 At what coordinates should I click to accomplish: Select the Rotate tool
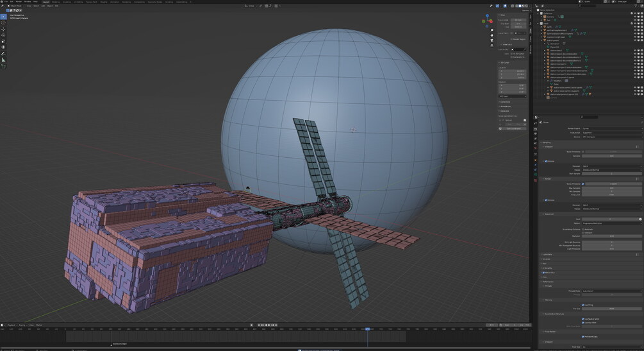(x=3, y=35)
